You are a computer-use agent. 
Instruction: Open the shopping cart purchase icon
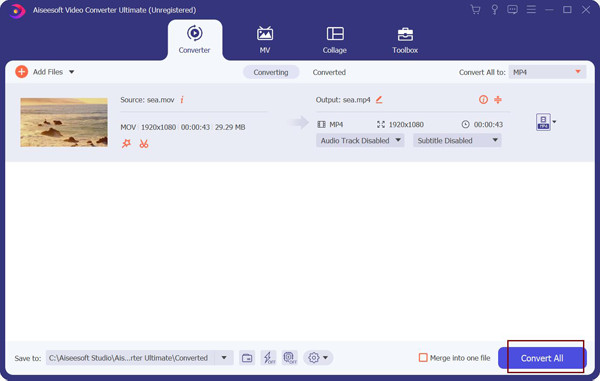click(x=475, y=10)
